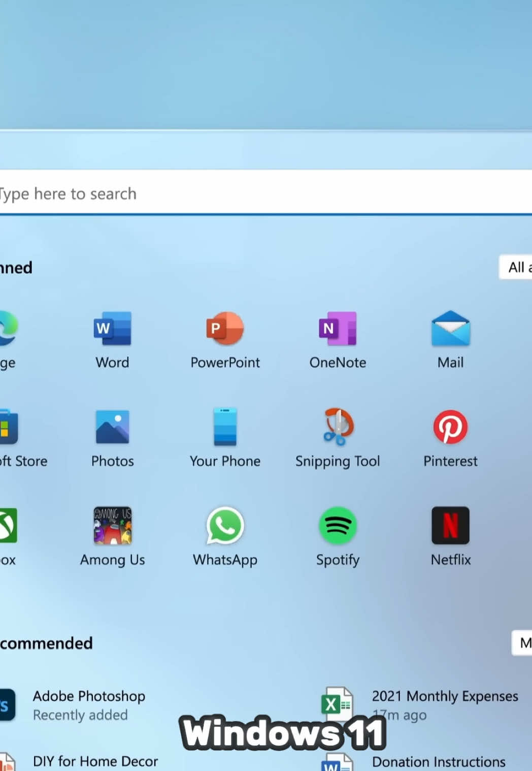Launch the Among Us game

[x=112, y=526]
